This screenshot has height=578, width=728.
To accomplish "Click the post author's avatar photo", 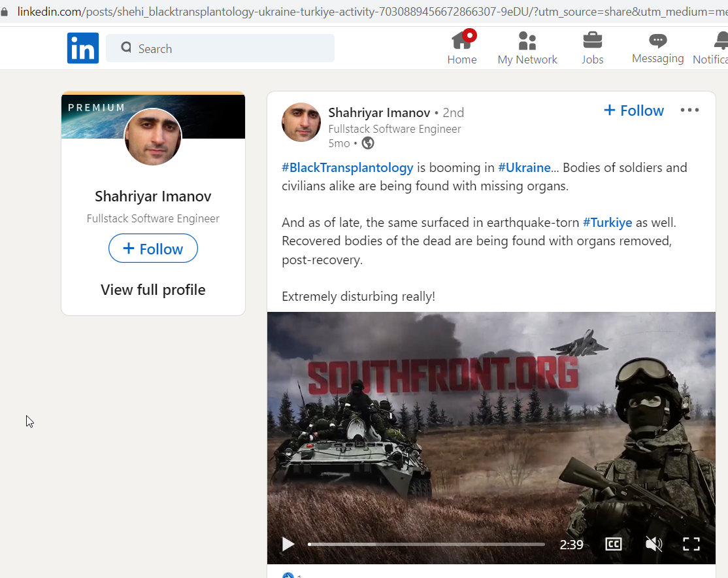I will tap(301, 122).
